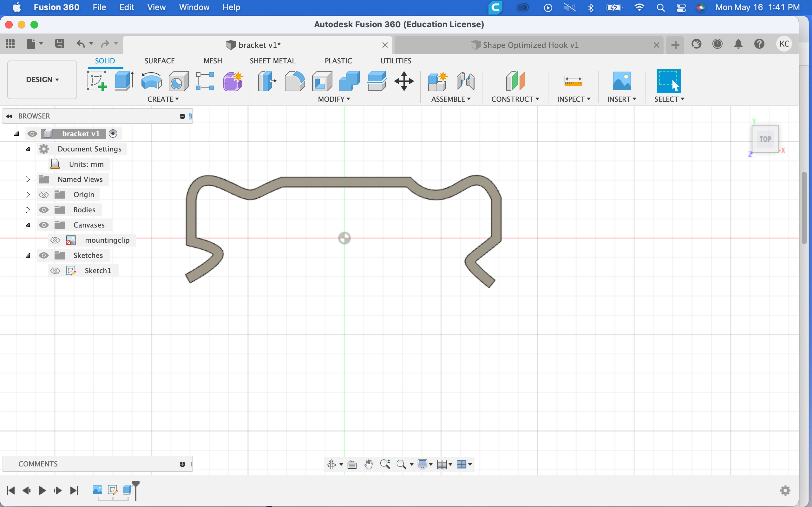The height and width of the screenshot is (507, 812).
Task: Select the Create Sketch tool
Action: coord(97,81)
